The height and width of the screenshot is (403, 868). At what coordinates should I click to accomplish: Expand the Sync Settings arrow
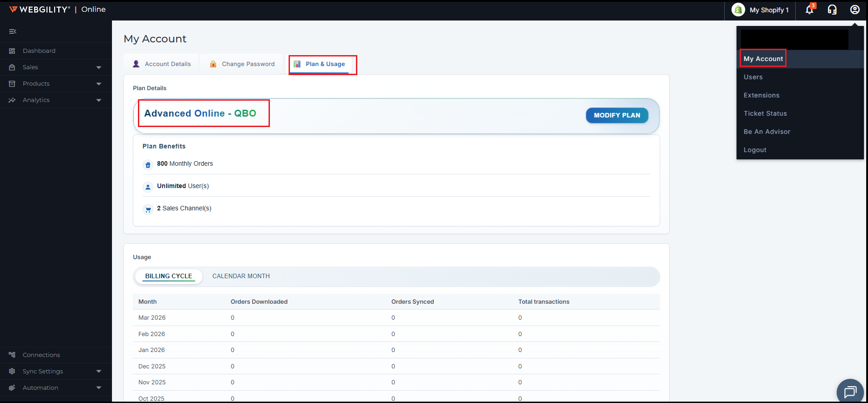(99, 372)
